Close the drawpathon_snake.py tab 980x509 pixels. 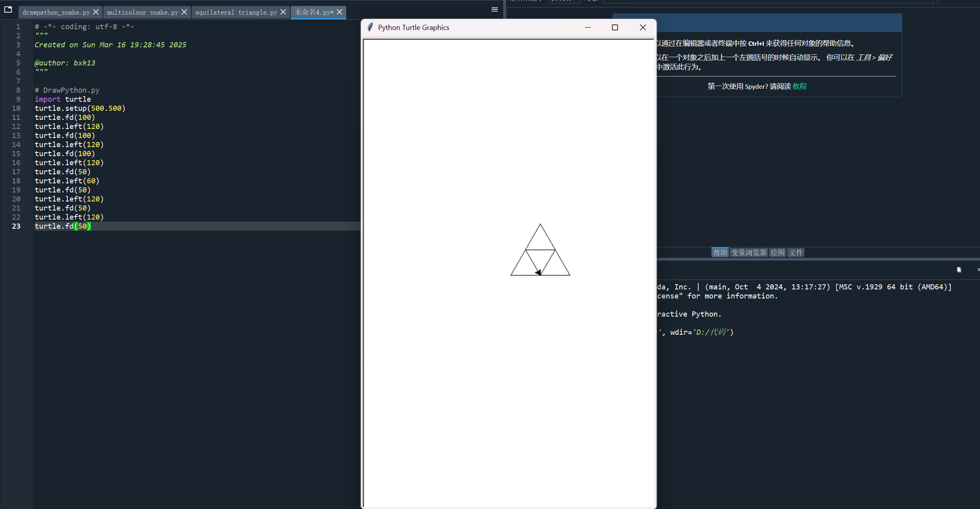point(96,12)
